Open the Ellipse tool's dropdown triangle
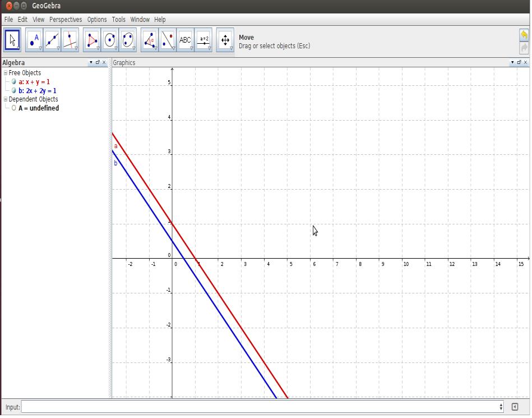 [134, 49]
